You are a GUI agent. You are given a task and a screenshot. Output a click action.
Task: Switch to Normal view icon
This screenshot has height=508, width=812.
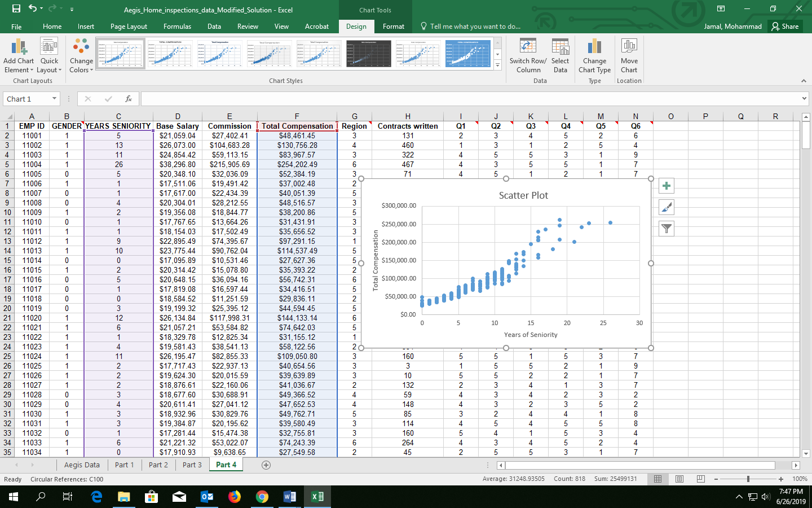[x=657, y=479]
